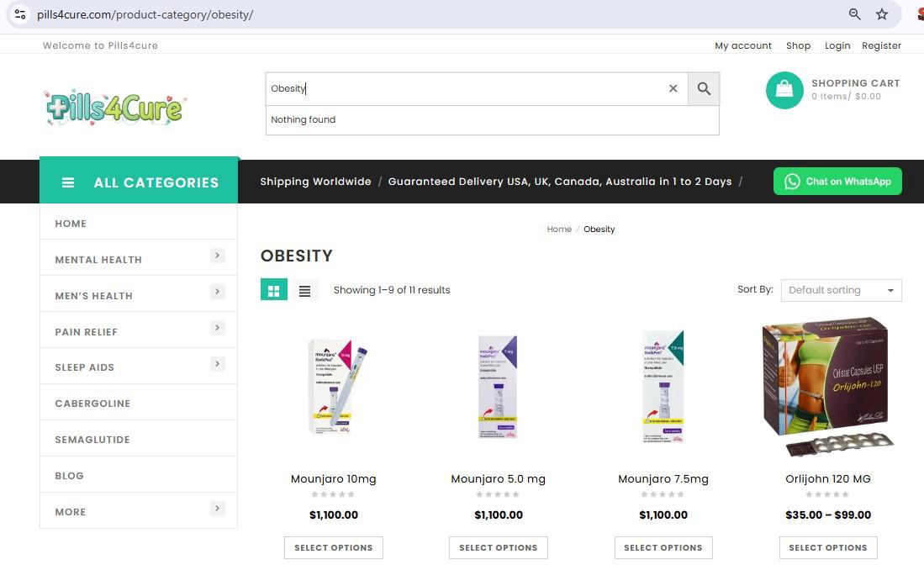Expand the Pain Relief submenu arrow
This screenshot has height=570, width=924.
point(217,328)
